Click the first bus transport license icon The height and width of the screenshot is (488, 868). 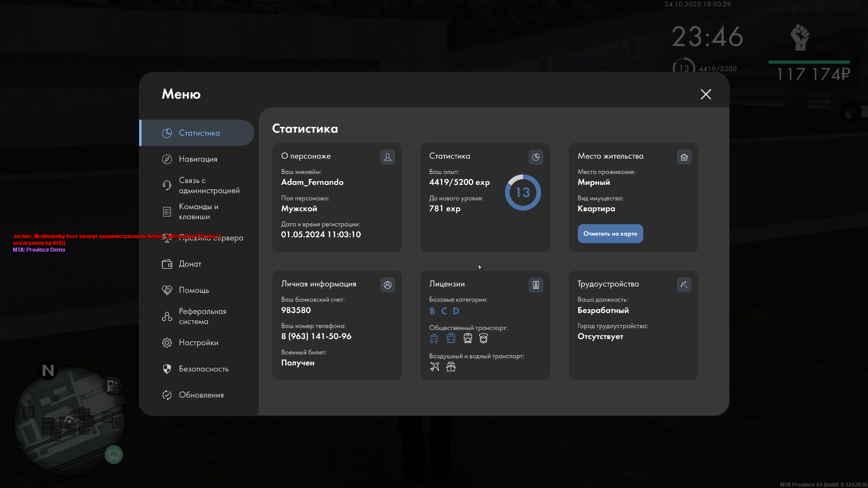[x=434, y=338]
